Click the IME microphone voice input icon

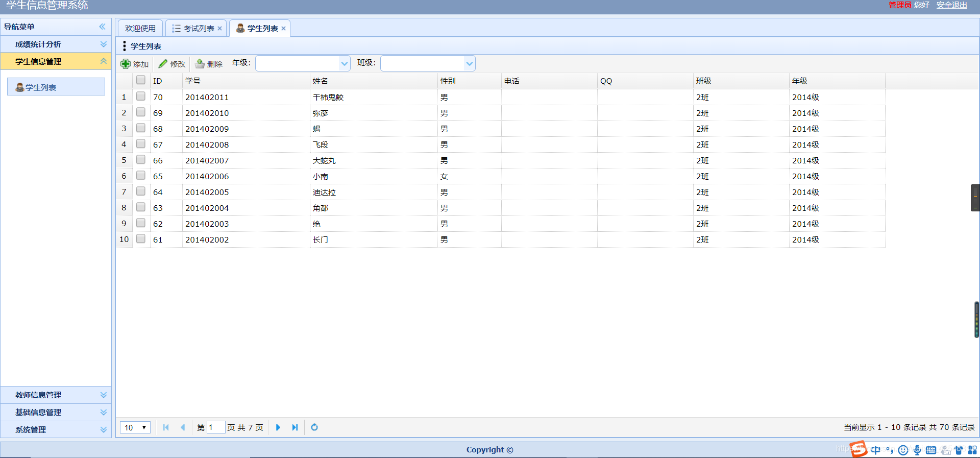coord(917,450)
